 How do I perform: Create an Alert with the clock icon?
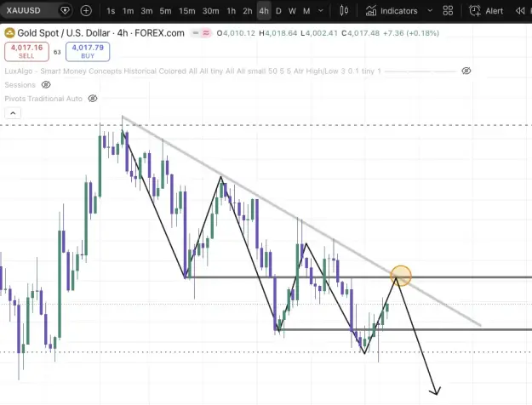coord(486,11)
